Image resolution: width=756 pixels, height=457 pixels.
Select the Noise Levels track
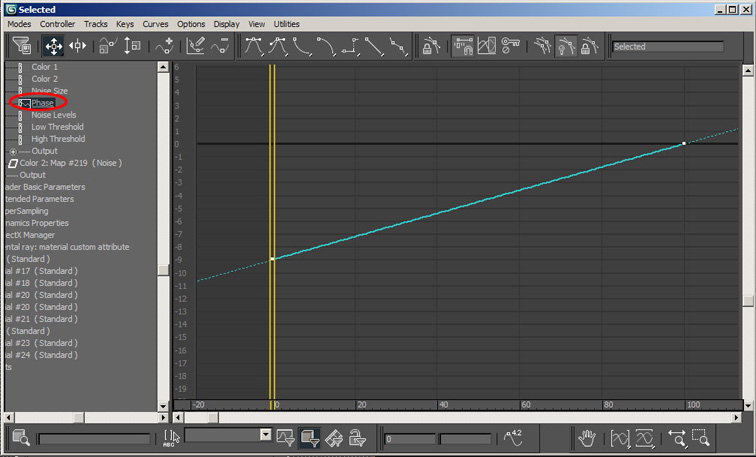54,115
